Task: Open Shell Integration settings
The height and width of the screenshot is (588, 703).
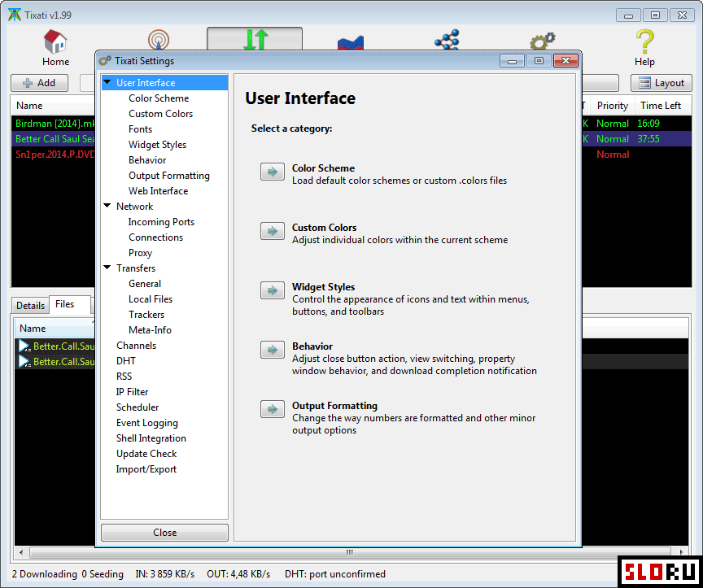Action: [x=151, y=438]
